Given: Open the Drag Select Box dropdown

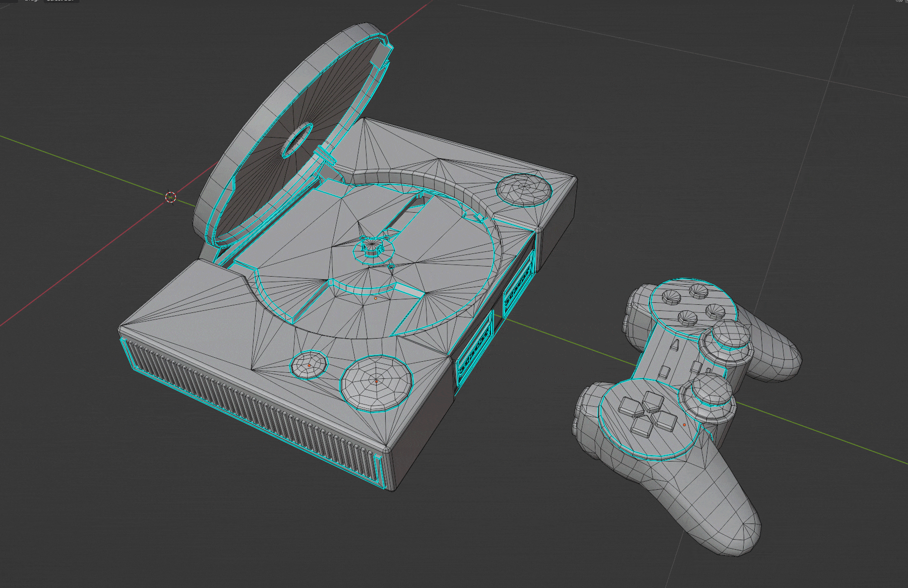Looking at the screenshot, I should [x=60, y=1].
